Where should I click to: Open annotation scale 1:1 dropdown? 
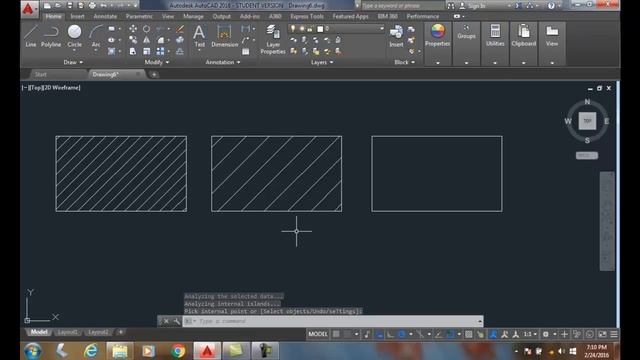point(530,334)
